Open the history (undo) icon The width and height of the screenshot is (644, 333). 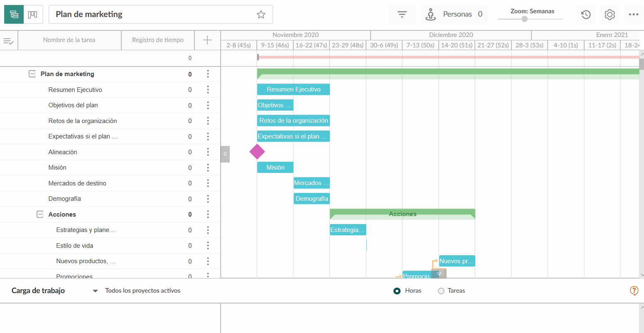(x=586, y=14)
